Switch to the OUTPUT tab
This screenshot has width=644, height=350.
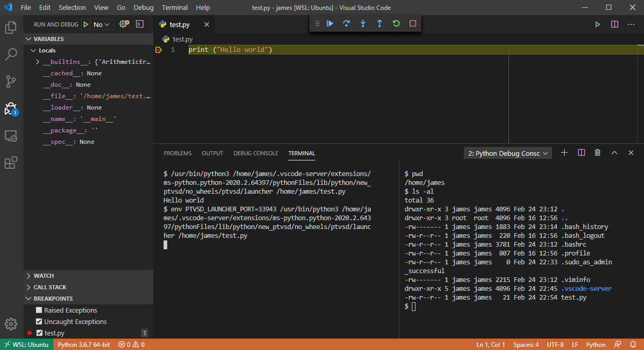tap(212, 153)
